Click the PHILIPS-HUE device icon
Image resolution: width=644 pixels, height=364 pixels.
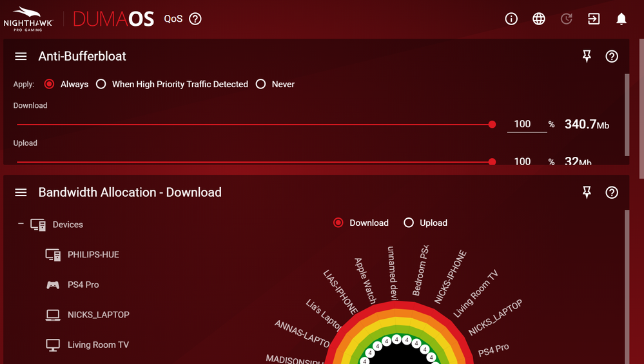(53, 255)
